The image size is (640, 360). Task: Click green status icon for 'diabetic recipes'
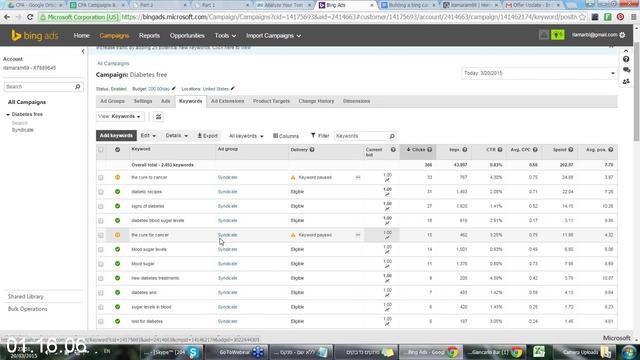(x=118, y=191)
